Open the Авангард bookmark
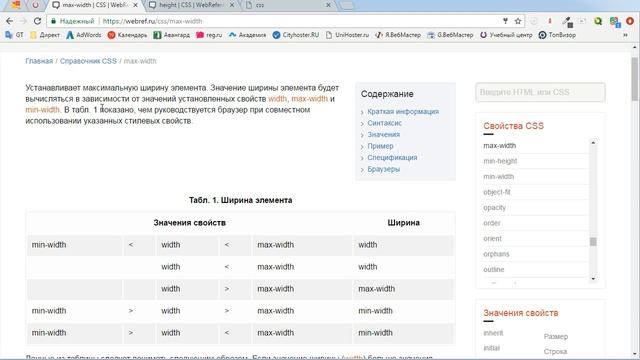The image size is (640, 360). [x=171, y=35]
